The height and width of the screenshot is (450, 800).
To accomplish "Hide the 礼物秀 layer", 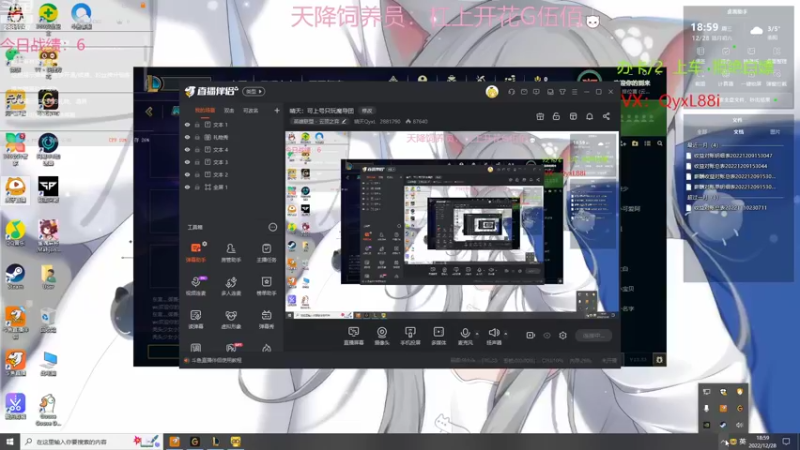I will coord(187,137).
